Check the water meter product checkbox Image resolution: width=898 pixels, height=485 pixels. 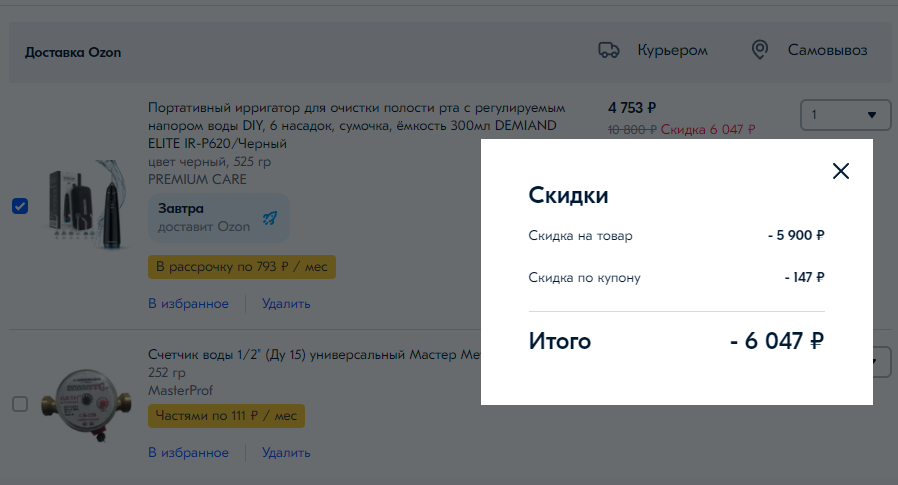20,404
